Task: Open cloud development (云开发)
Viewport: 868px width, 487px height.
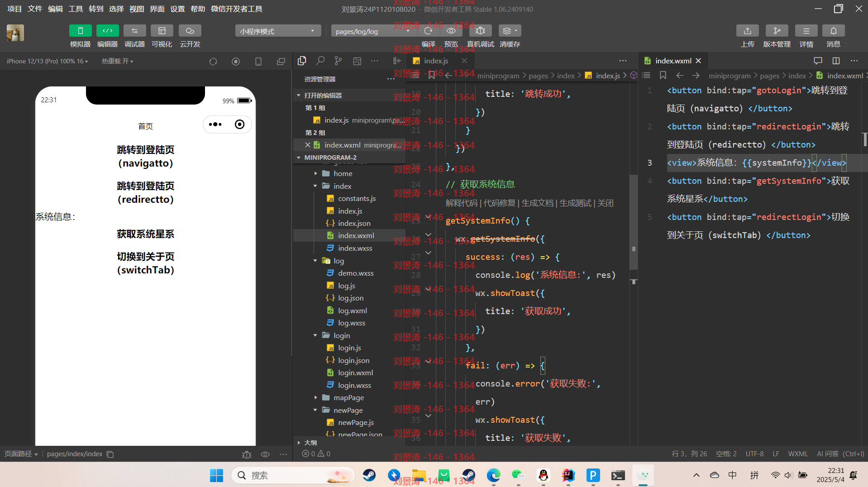Action: (x=190, y=31)
